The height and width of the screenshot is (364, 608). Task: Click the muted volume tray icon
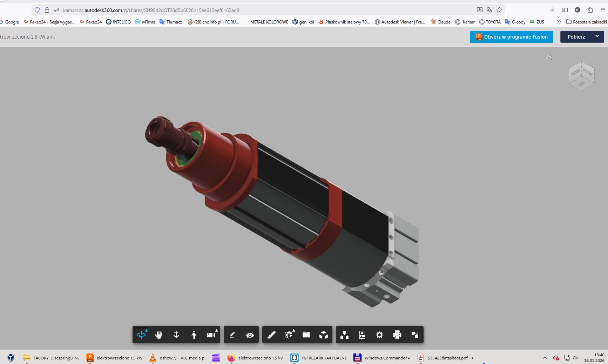coord(575,358)
